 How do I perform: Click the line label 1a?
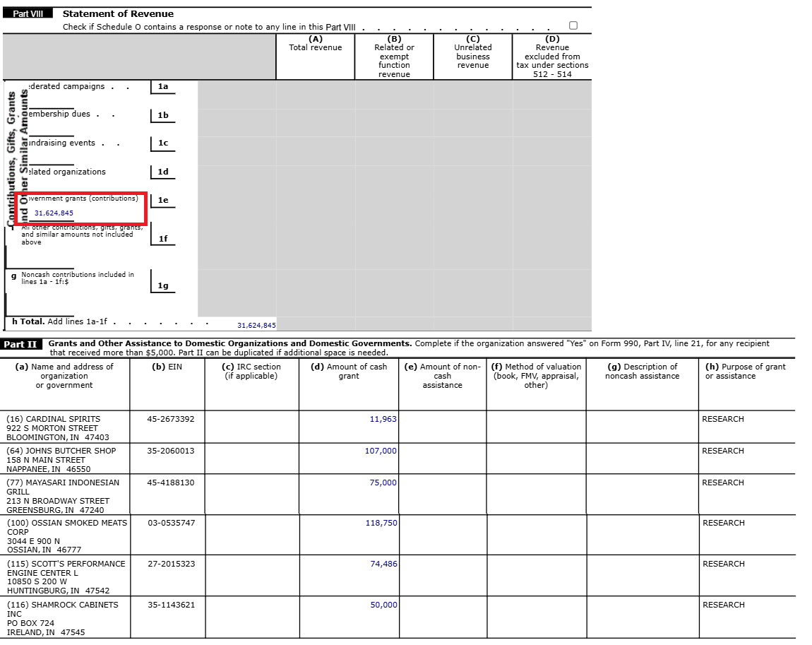click(163, 86)
